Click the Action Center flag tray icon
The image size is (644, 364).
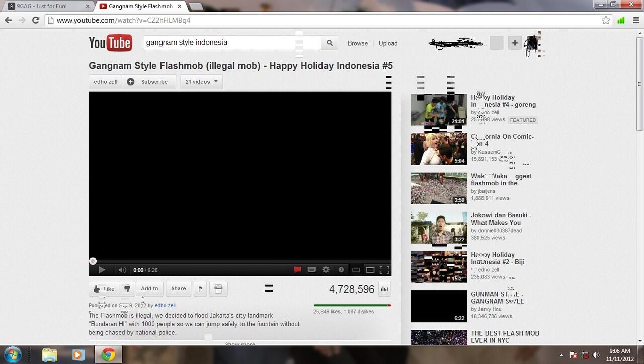pyautogui.click(x=573, y=355)
